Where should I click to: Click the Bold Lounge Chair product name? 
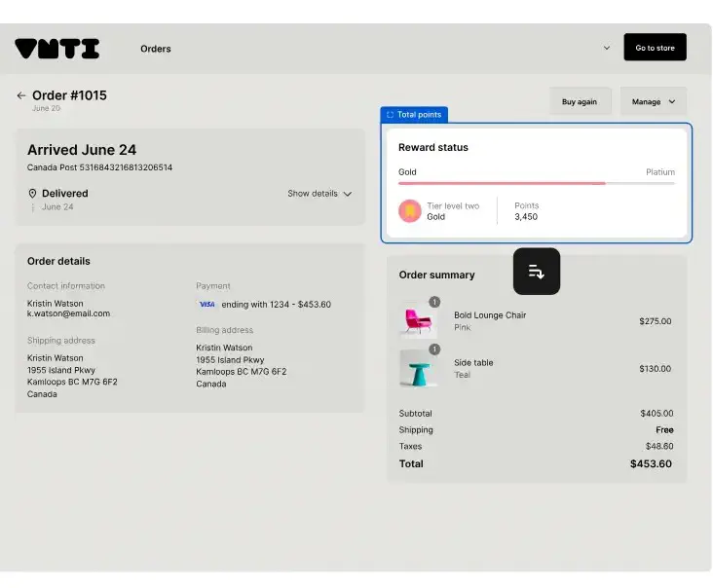[490, 315]
